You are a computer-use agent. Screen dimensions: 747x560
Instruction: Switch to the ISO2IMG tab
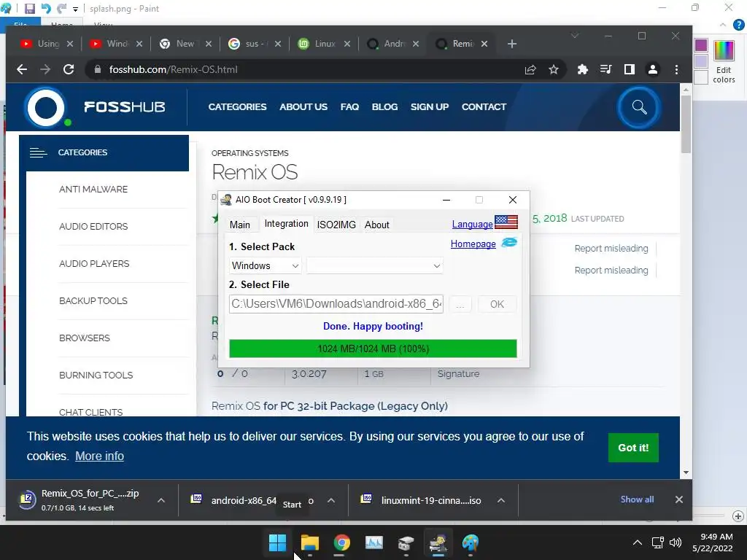coord(336,225)
